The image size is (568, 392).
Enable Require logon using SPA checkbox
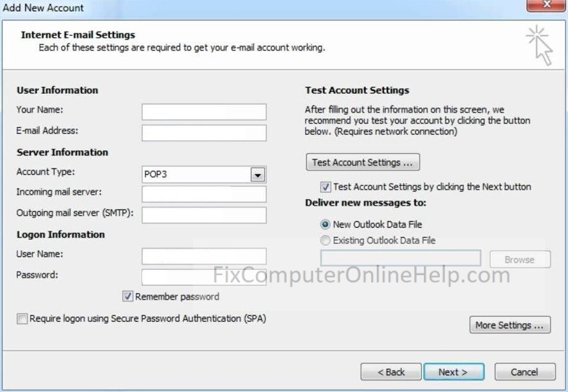22,319
